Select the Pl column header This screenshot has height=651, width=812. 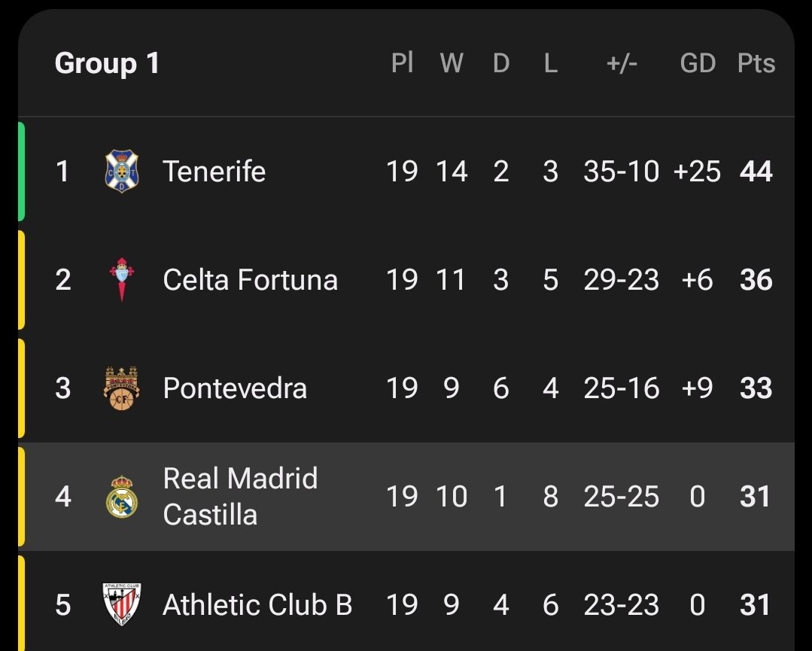click(403, 63)
